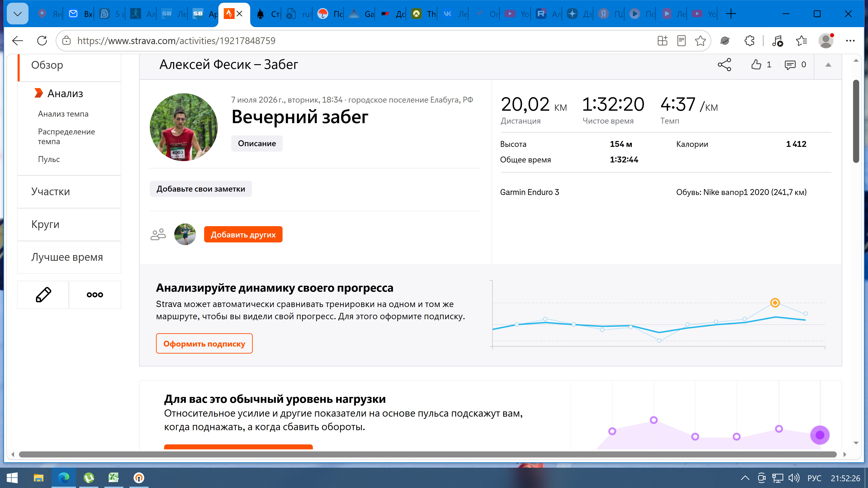Click the Описание button

click(257, 143)
